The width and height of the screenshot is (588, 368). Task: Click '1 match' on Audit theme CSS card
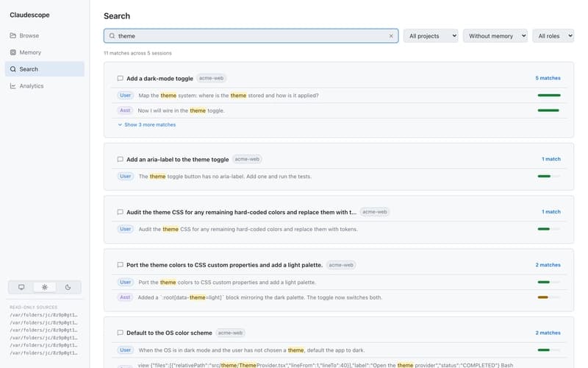point(551,212)
